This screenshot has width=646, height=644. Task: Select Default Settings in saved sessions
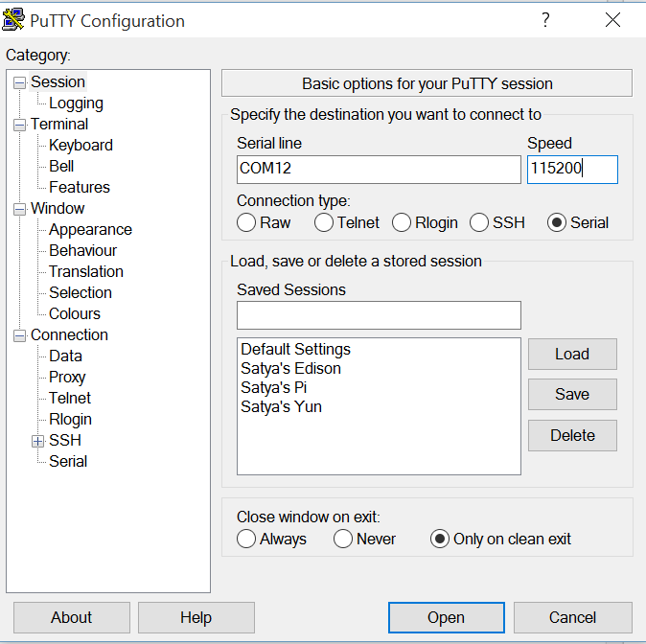[295, 349]
